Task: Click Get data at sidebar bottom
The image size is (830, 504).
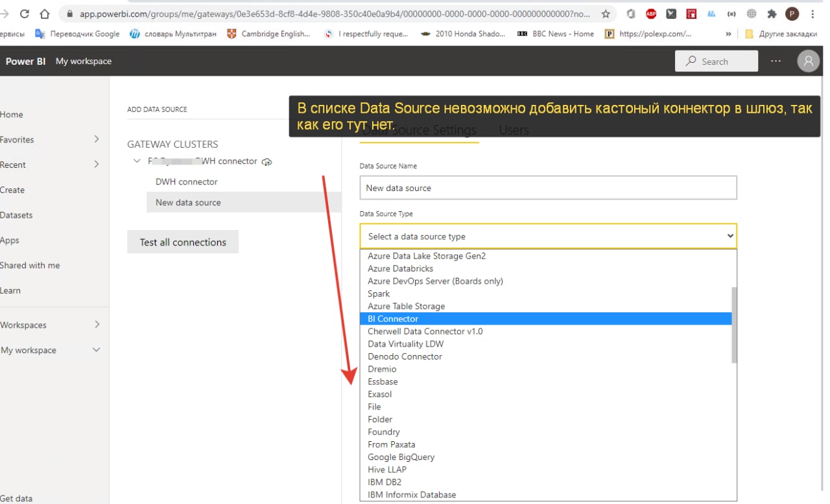Action: 16,498
